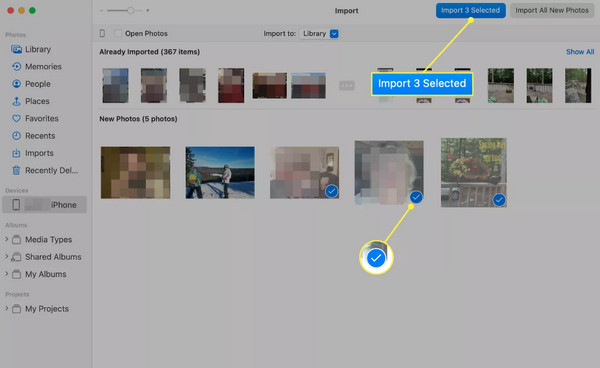Select Imports in the sidebar
Image resolution: width=600 pixels, height=368 pixels.
pyautogui.click(x=39, y=153)
